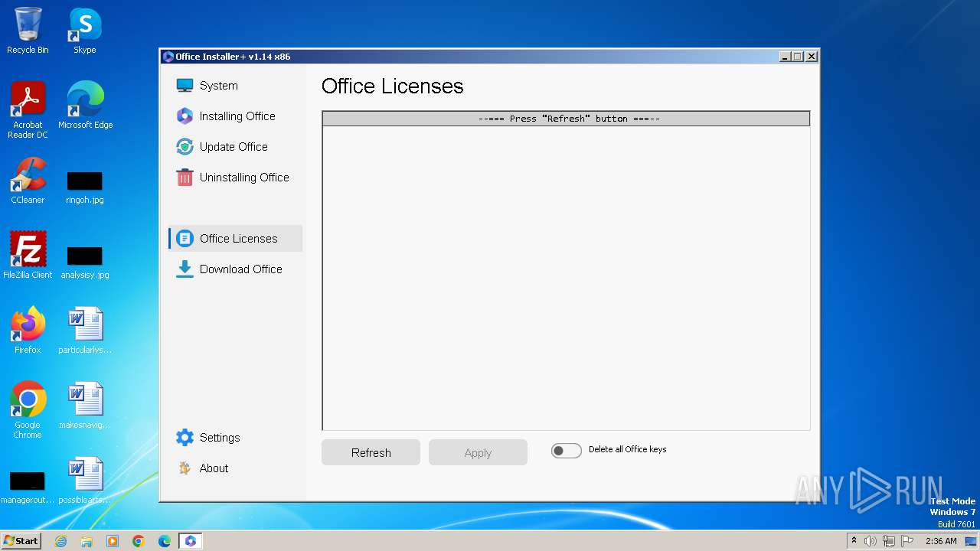Select the Google Chrome desktop shortcut
980x551 pixels.
(x=28, y=410)
